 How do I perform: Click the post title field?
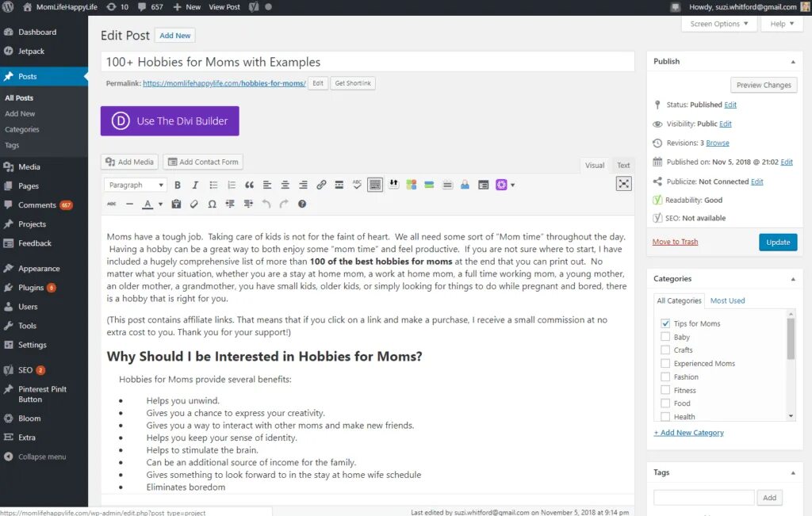coord(368,62)
